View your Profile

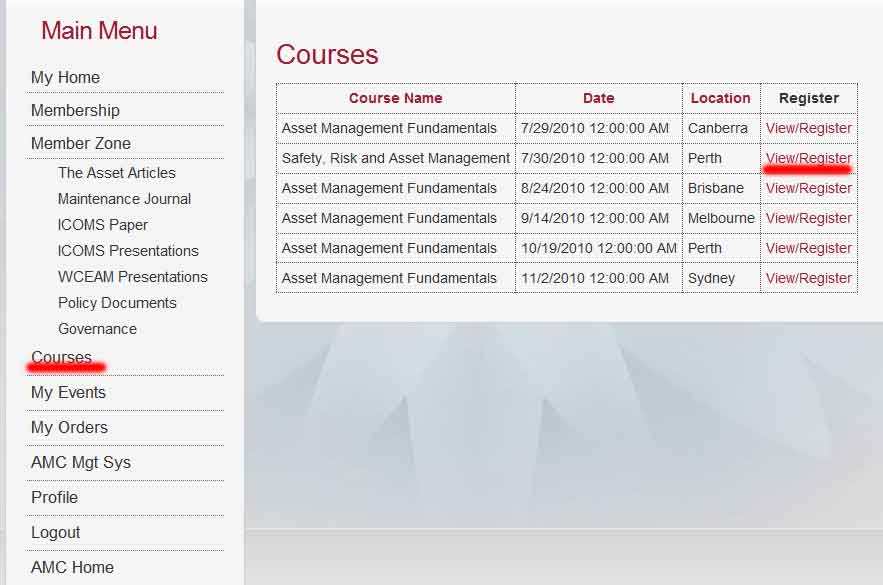pos(54,497)
